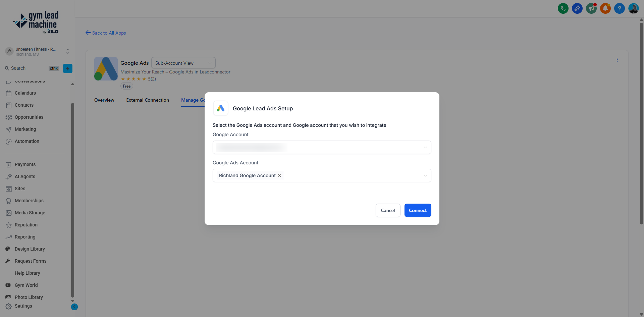Click the Marketing paper plane icon
644x317 pixels.
(x=9, y=129)
